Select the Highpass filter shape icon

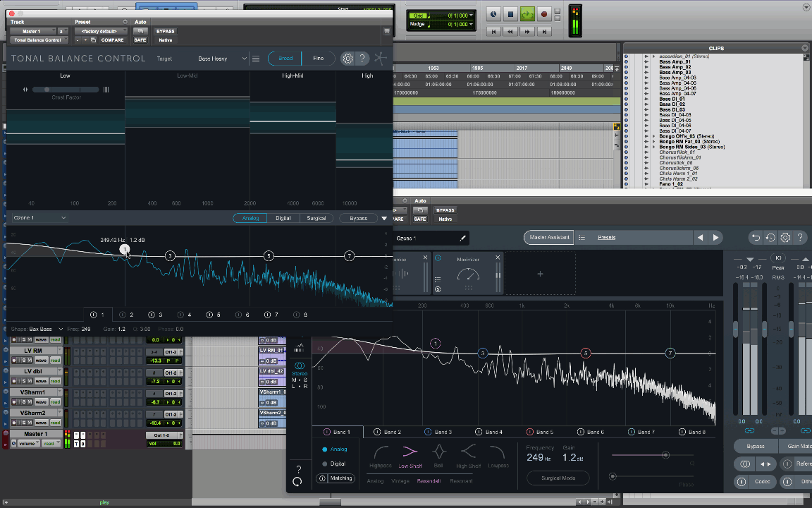(x=381, y=452)
